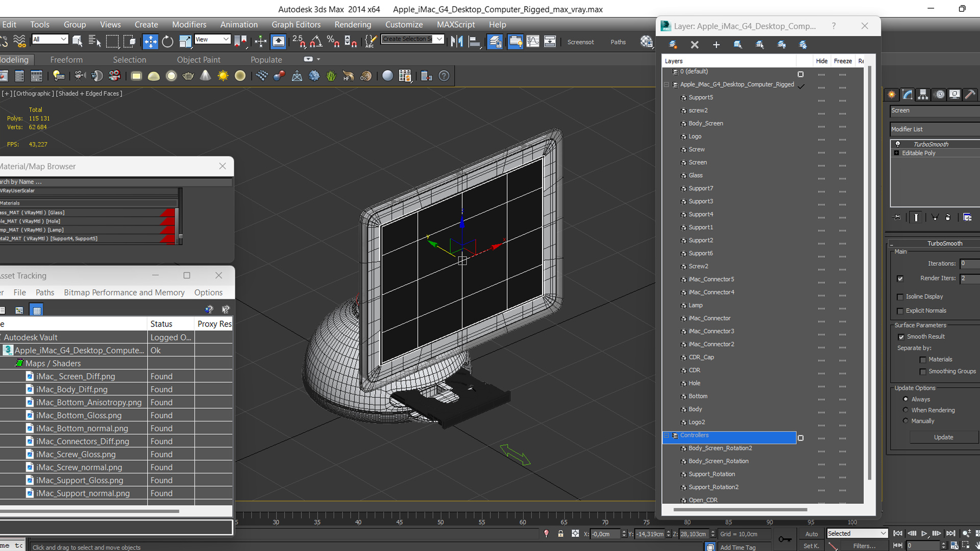Click the delete layer X icon
The image size is (980, 551).
[x=695, y=45]
